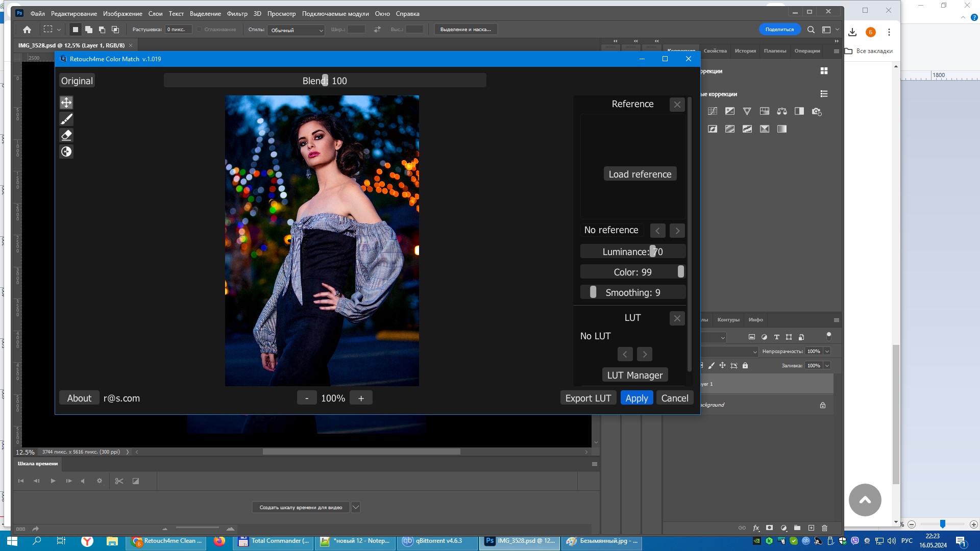
Task: Click the Photo Filter camera icon
Action: [816, 111]
